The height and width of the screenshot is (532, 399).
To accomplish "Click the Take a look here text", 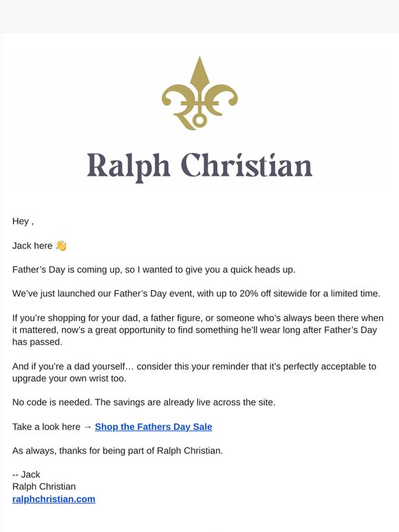I will (46, 426).
